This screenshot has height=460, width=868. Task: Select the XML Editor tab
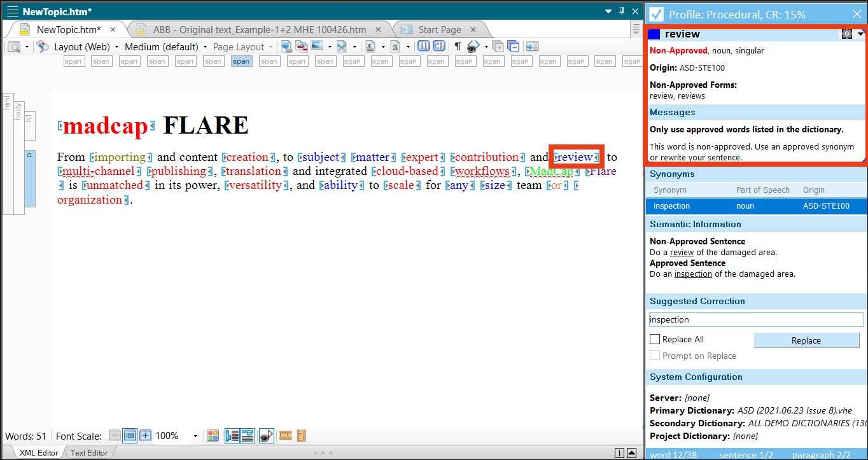(x=39, y=452)
